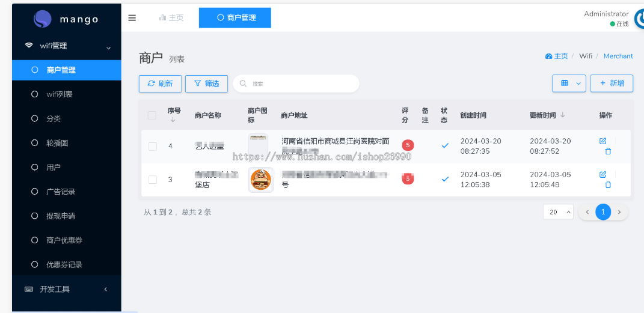The image size is (644, 313).
Task: Click rating badge 5 in row 4
Action: (408, 145)
